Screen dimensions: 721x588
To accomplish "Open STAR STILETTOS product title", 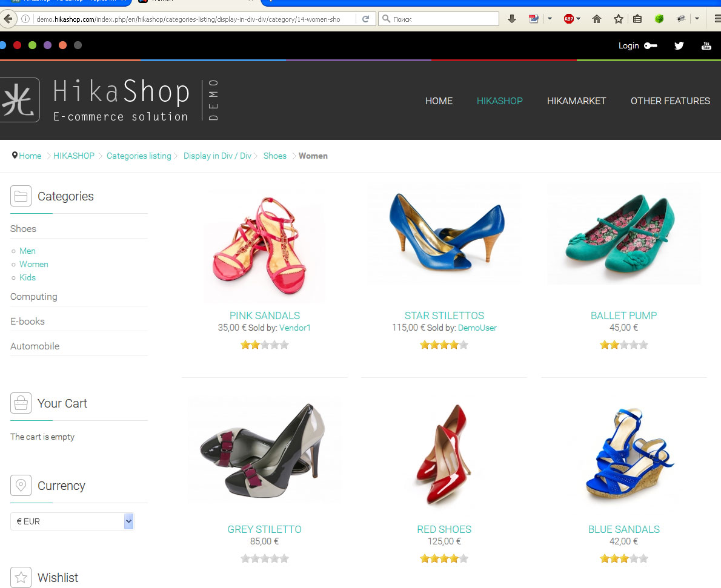I will coord(444,315).
